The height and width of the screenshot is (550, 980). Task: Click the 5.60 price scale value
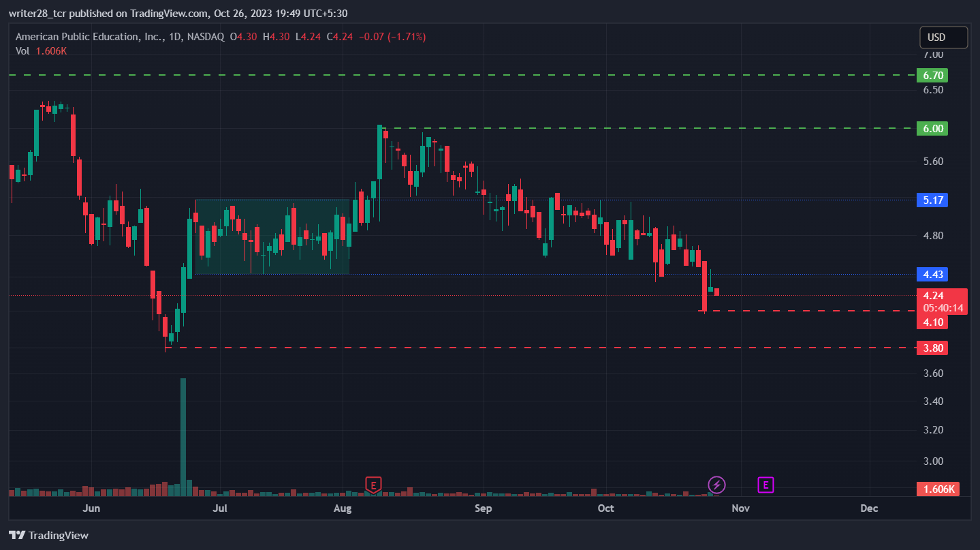tap(934, 162)
